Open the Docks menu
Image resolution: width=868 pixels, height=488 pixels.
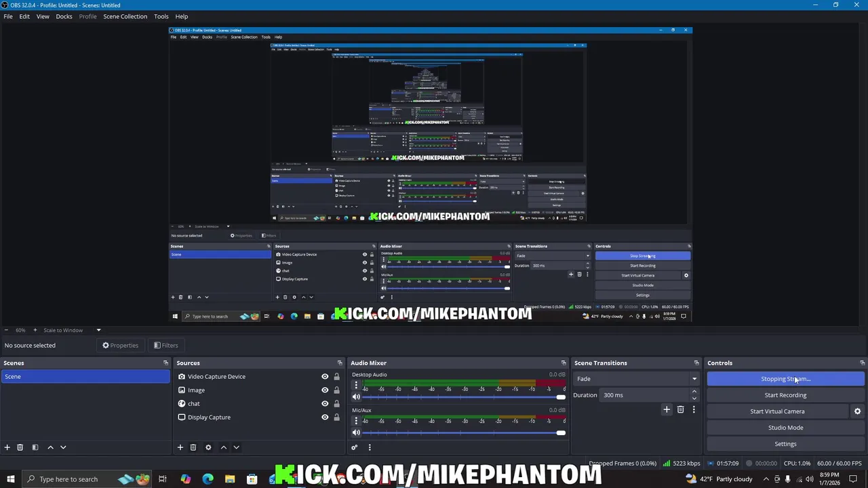pyautogui.click(x=64, y=16)
